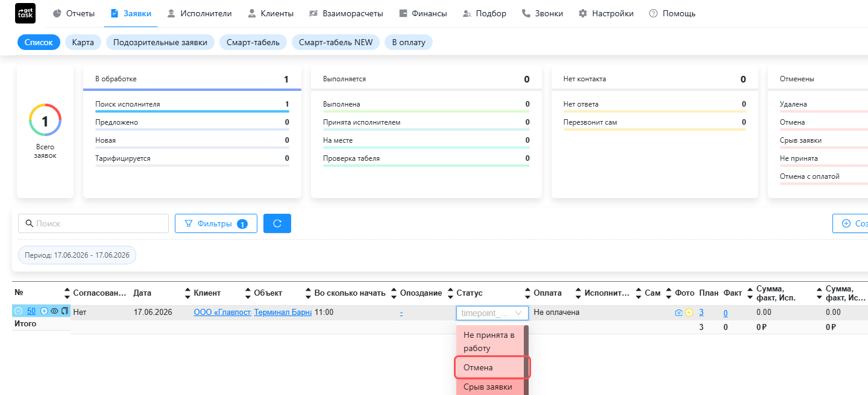
Task: Sort by the Статус column arrows
Action: 528,293
